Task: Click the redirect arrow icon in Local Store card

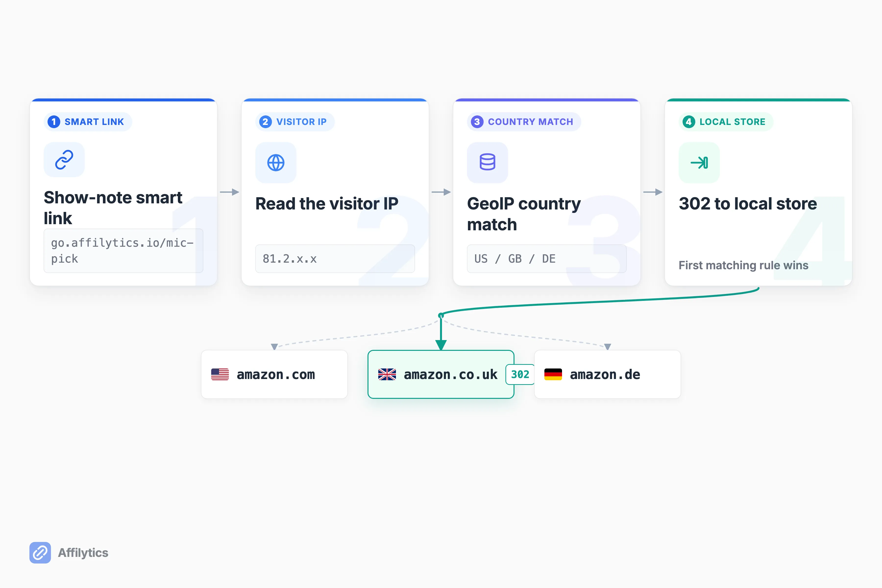Action: pos(699,163)
